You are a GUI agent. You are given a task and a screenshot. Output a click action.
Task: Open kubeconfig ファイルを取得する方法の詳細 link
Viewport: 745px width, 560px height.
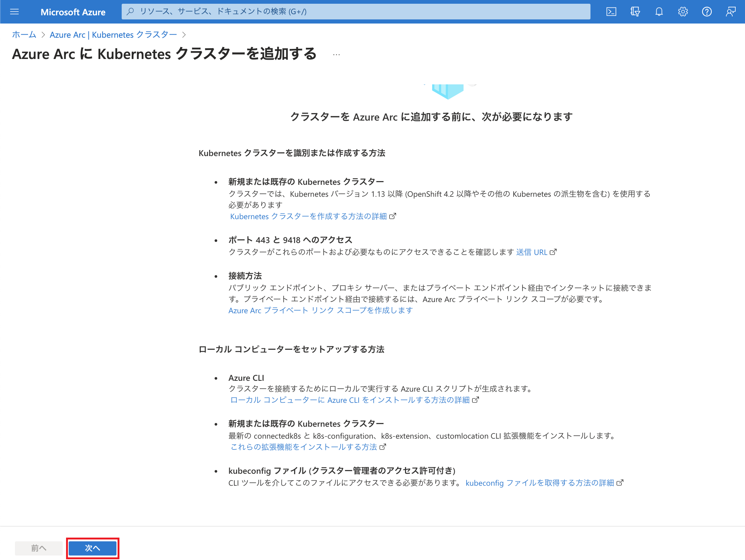tap(540, 483)
